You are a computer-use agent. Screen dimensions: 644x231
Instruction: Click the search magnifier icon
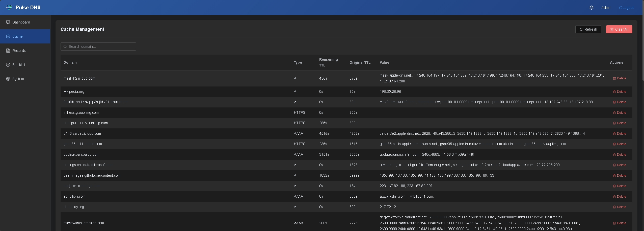point(65,47)
